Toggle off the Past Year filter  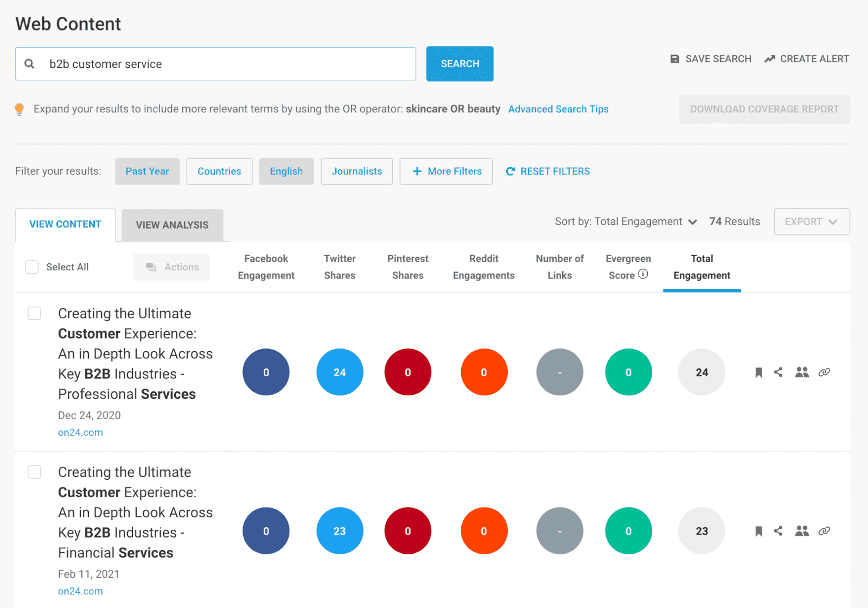(147, 171)
